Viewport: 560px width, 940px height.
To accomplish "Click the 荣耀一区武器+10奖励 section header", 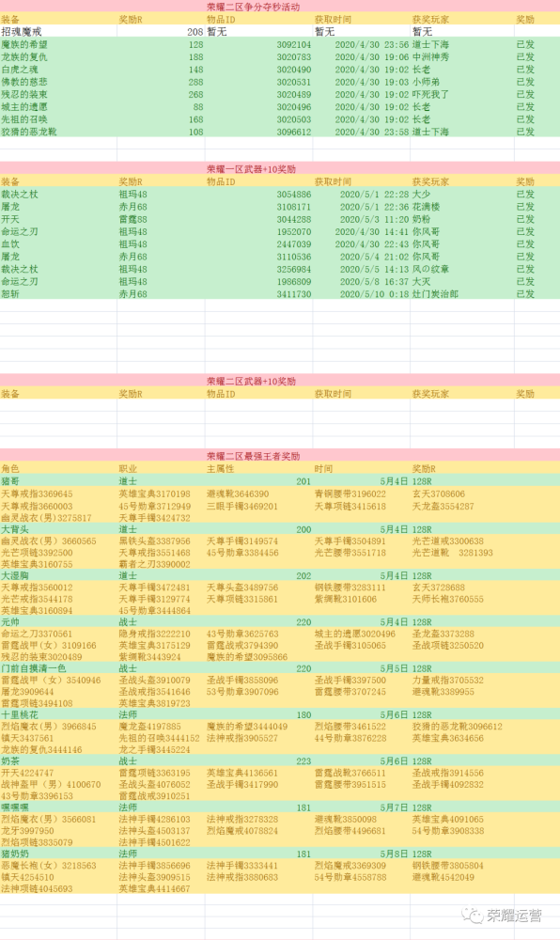I will [x=252, y=169].
